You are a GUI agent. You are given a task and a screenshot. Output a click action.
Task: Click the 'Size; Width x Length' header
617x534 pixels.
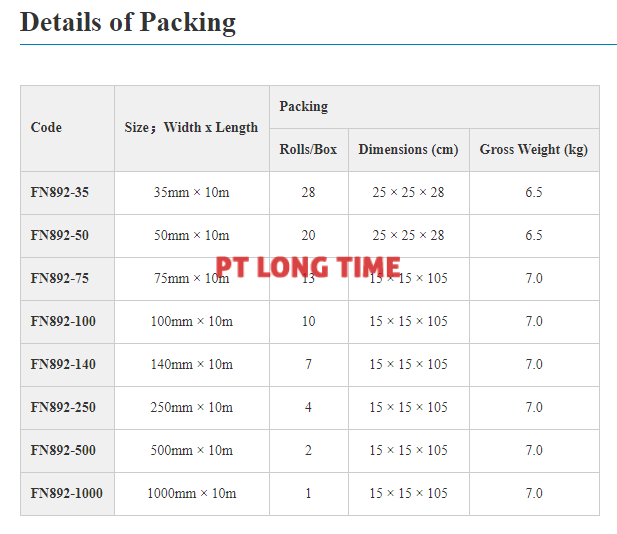pos(191,127)
